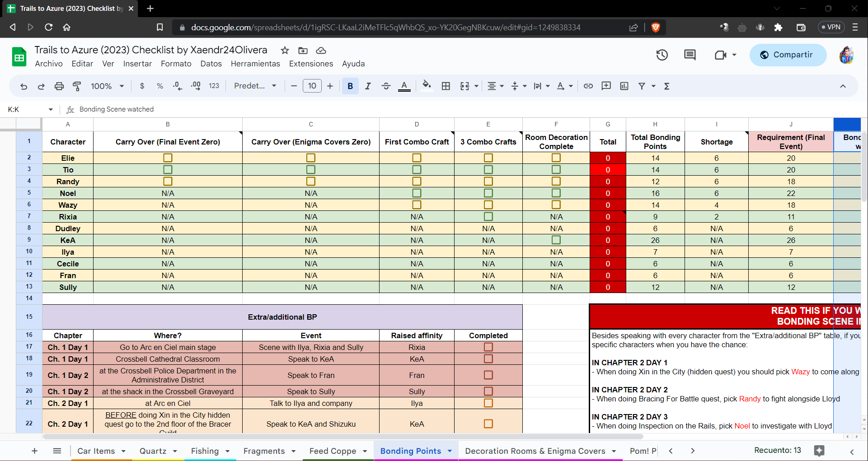Open the Insertar menu
The image size is (868, 461).
click(137, 64)
